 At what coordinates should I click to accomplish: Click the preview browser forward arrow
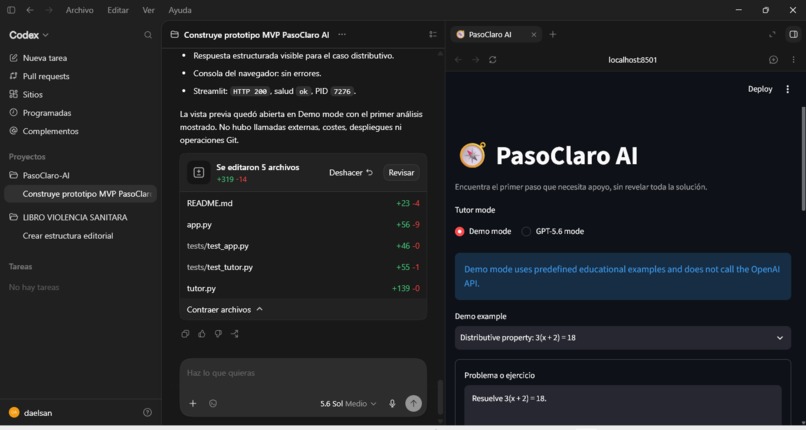(x=475, y=60)
